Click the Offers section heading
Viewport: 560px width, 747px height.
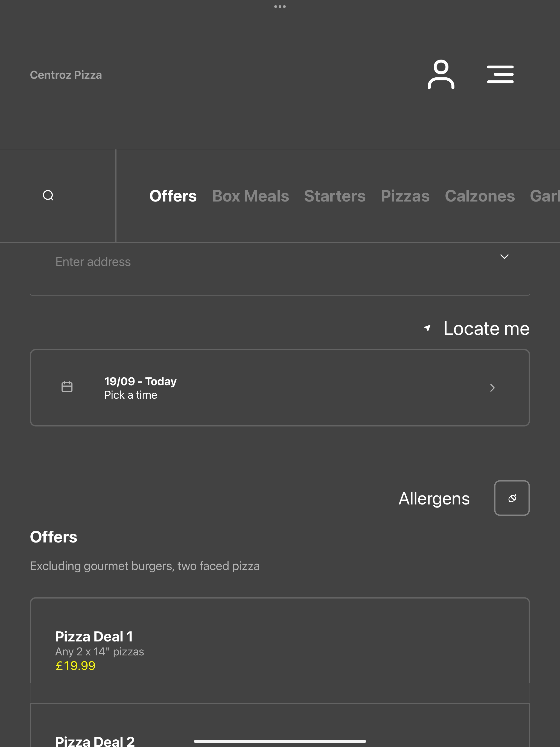(x=54, y=537)
